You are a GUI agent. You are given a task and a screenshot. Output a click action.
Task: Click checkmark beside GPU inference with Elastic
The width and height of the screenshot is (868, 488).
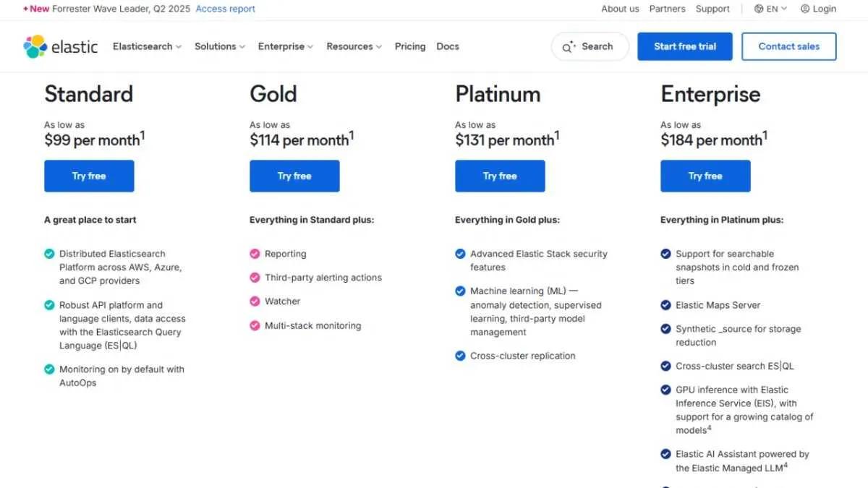point(665,390)
